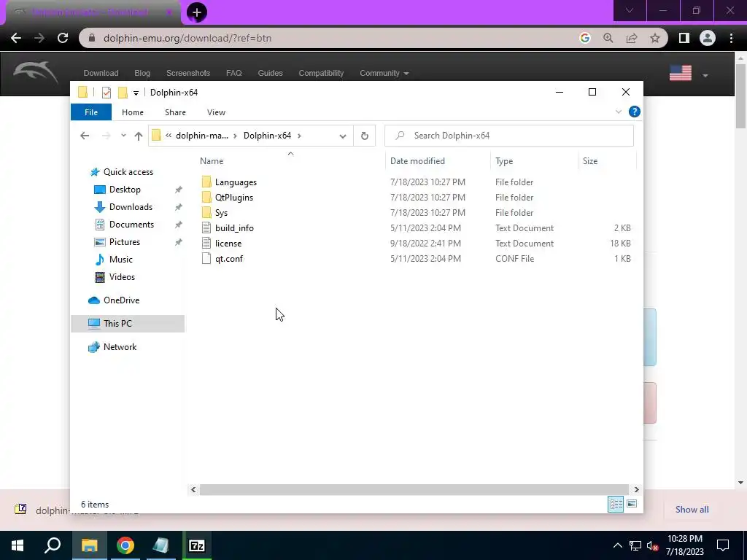Open Community dropdown on Dolphin site
747x560 pixels.
(x=384, y=74)
